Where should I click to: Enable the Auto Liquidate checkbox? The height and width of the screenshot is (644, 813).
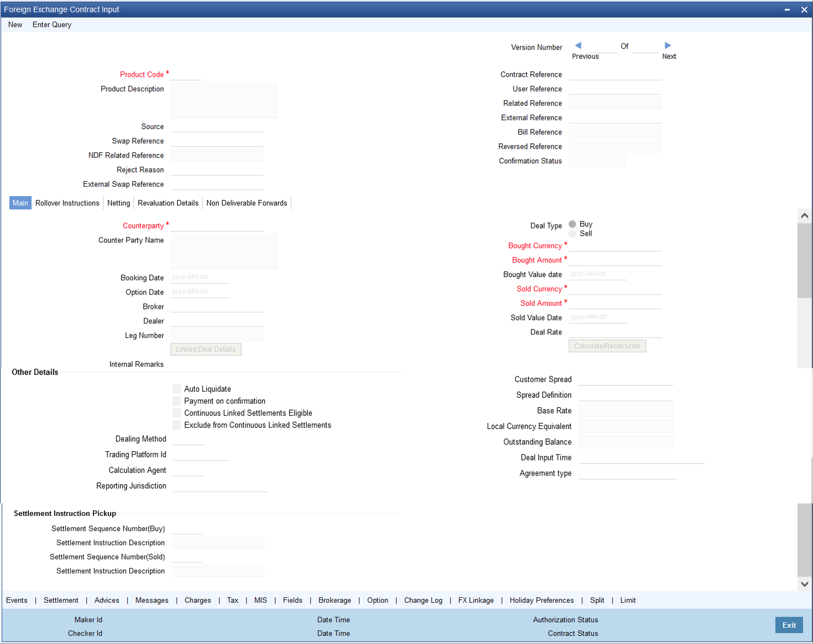pos(177,389)
